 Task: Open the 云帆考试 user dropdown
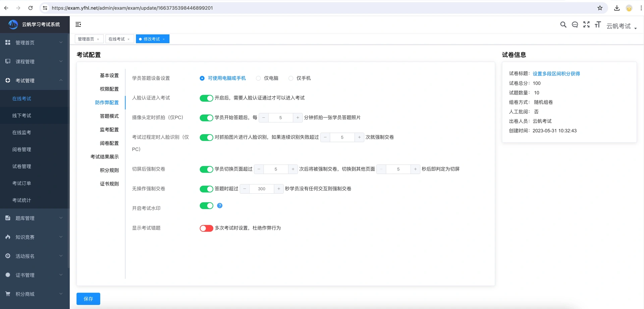point(622,26)
